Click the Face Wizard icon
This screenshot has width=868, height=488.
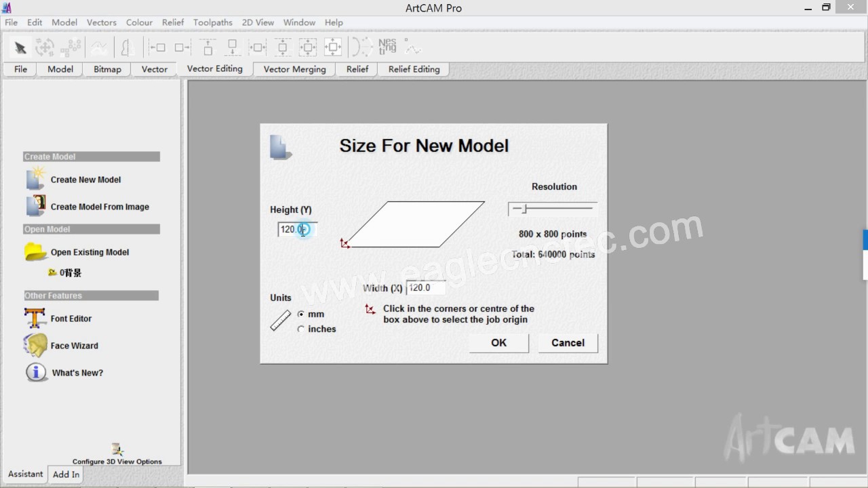tap(35, 345)
